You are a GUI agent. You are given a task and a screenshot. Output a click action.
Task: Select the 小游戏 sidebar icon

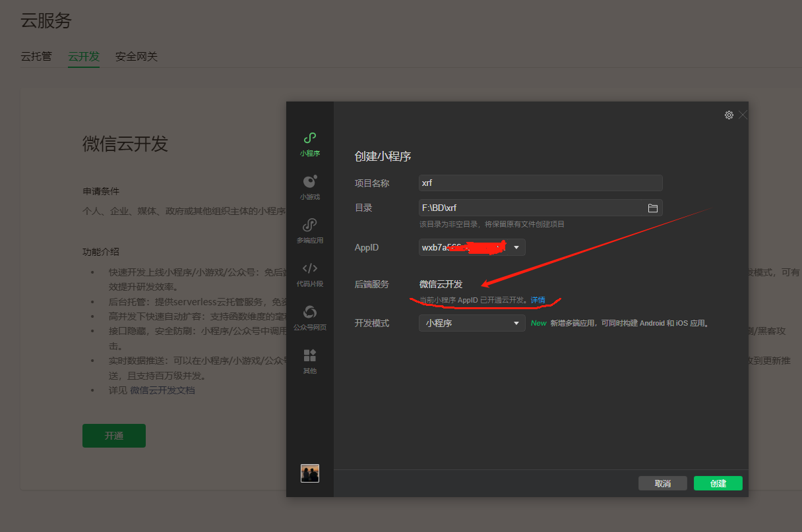309,188
